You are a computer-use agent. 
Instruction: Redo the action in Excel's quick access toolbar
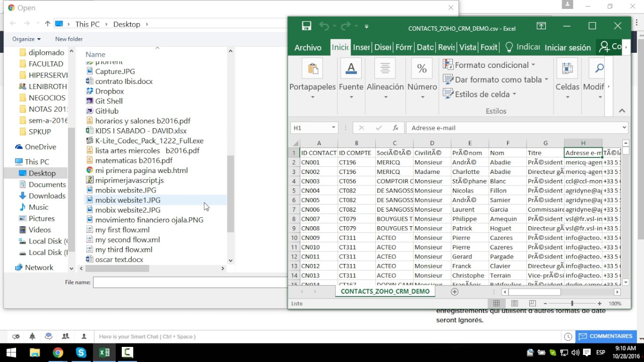tap(346, 26)
